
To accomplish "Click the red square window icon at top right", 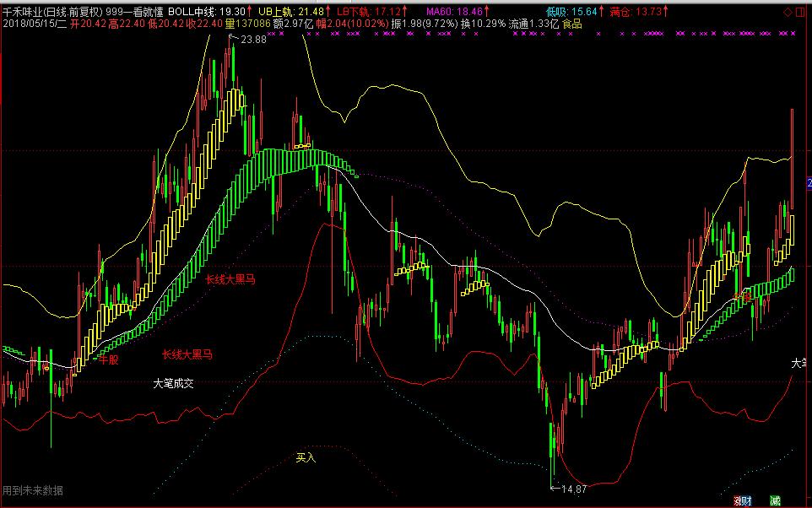I will (x=802, y=12).
